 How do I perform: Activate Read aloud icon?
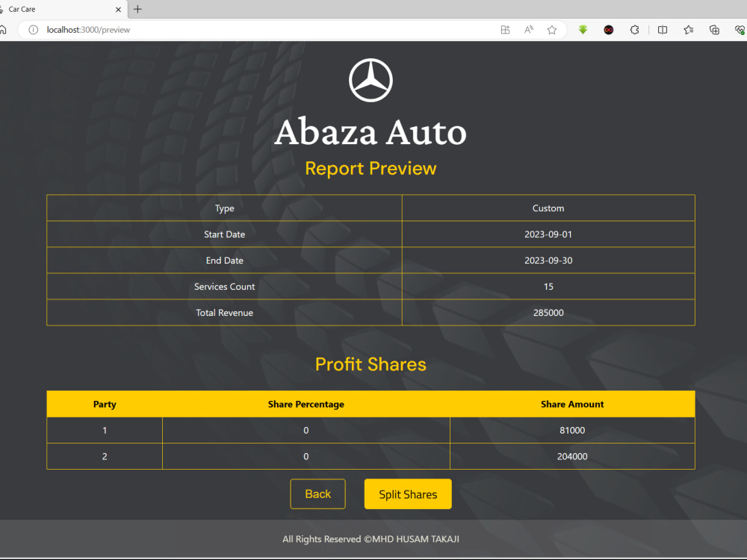pyautogui.click(x=529, y=30)
